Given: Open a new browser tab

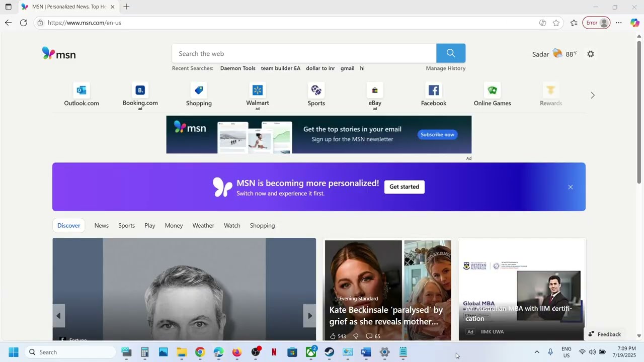Looking at the screenshot, I should 126,7.
